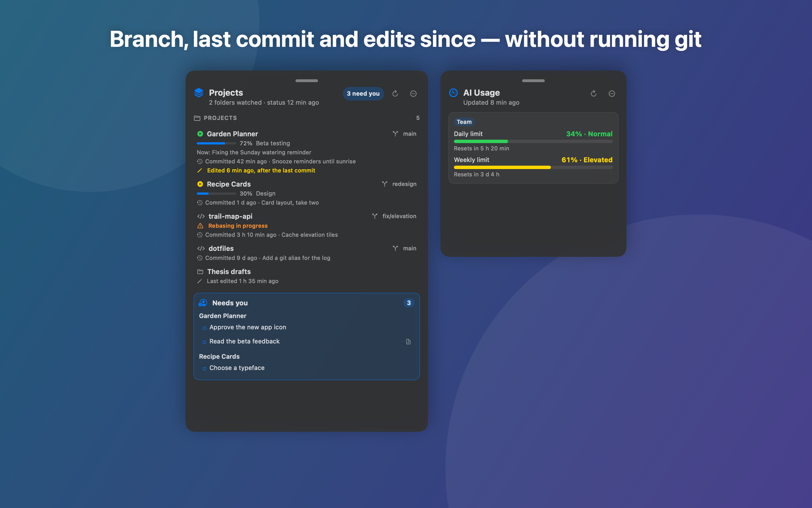Click the green play status icon for Garden Planner
Viewport: 812px width, 508px height.
pos(200,134)
